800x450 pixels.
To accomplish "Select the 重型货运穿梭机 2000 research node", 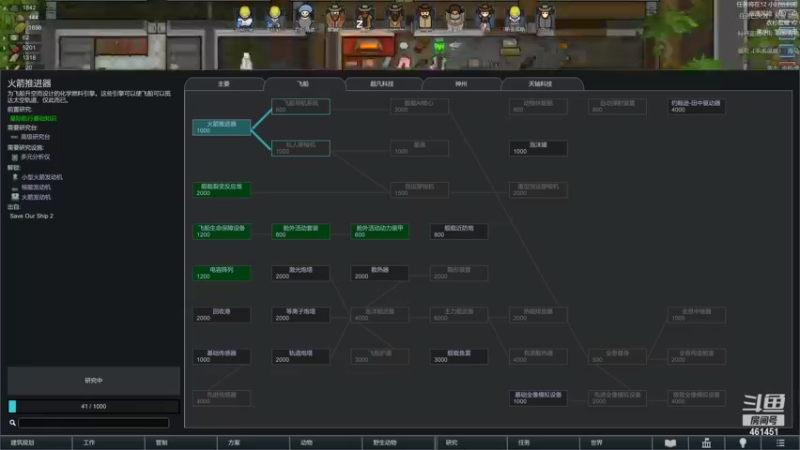I will click(x=538, y=190).
